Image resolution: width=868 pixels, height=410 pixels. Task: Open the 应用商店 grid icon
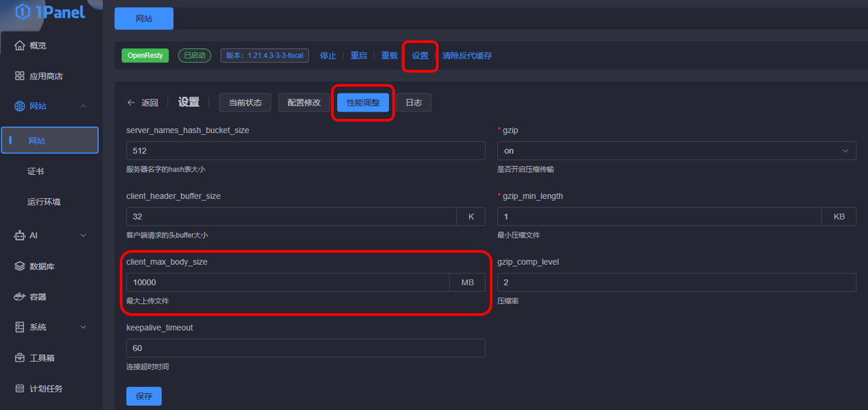pos(20,76)
